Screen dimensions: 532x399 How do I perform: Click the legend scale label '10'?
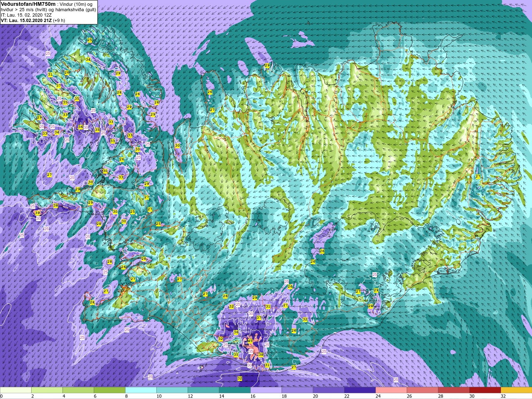159,396
